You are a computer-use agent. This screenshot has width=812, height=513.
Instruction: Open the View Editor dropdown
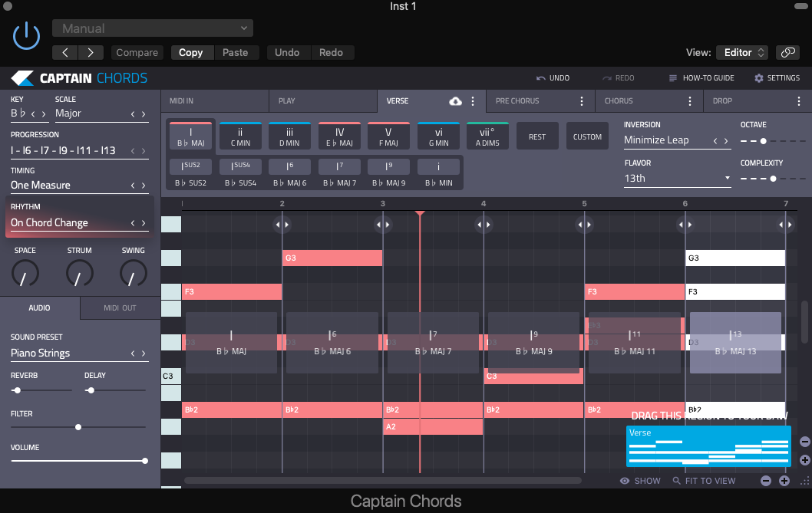click(x=743, y=52)
